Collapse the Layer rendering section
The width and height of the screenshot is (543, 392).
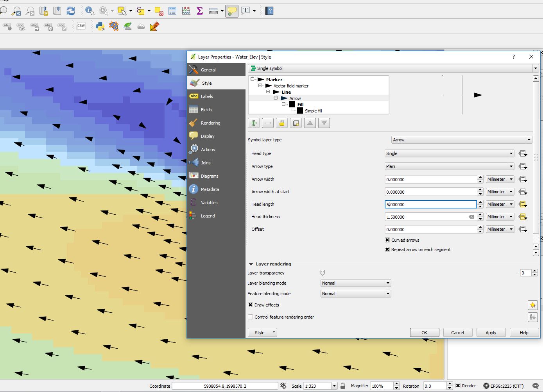tap(251, 264)
